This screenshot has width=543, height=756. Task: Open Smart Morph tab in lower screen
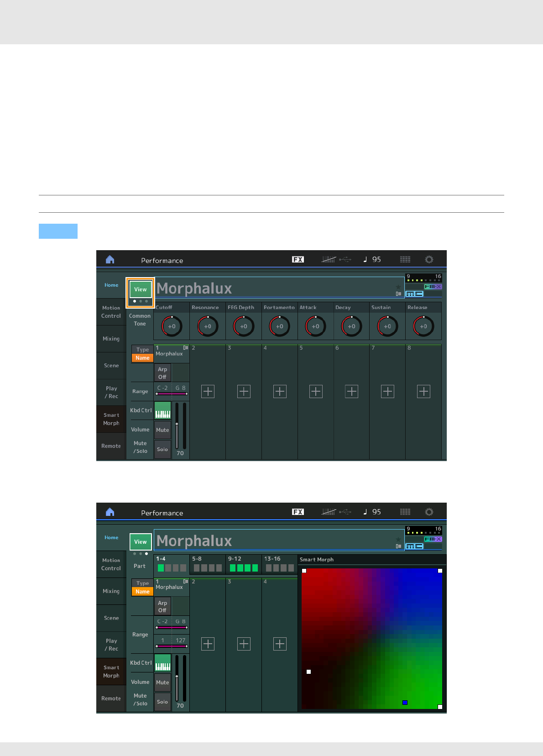111,672
